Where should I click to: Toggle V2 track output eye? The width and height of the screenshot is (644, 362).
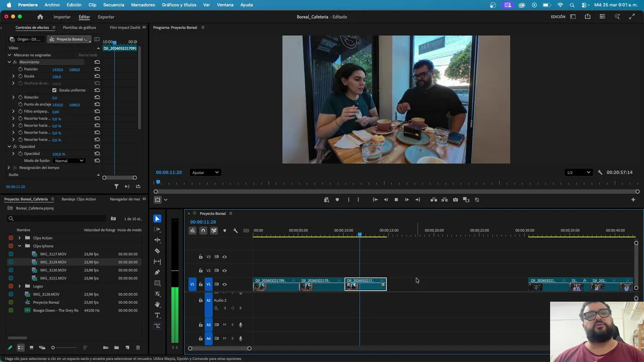pos(224,270)
